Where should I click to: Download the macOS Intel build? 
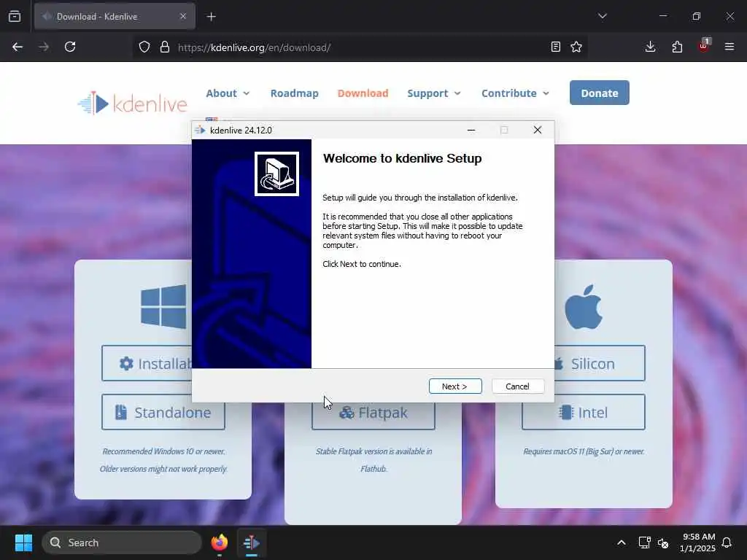tap(584, 412)
